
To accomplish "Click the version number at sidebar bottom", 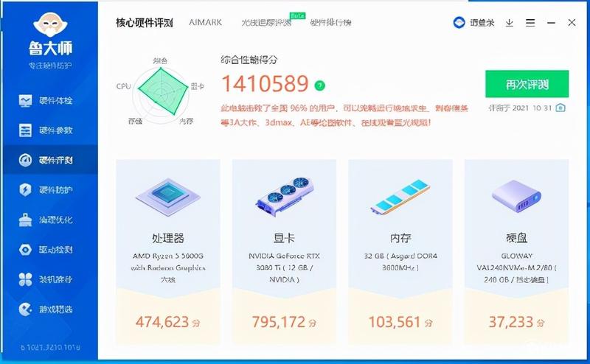I will [50, 348].
